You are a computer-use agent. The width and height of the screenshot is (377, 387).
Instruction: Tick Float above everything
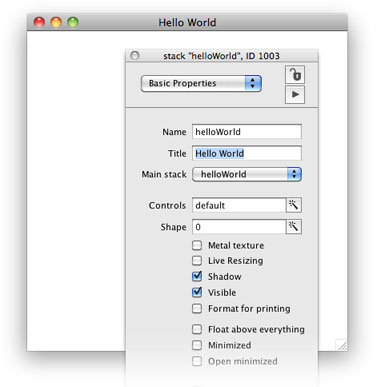pos(197,329)
